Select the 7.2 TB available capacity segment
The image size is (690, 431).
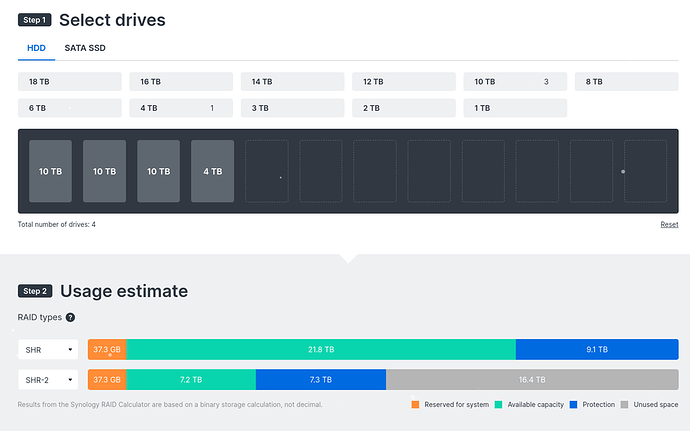pyautogui.click(x=191, y=379)
